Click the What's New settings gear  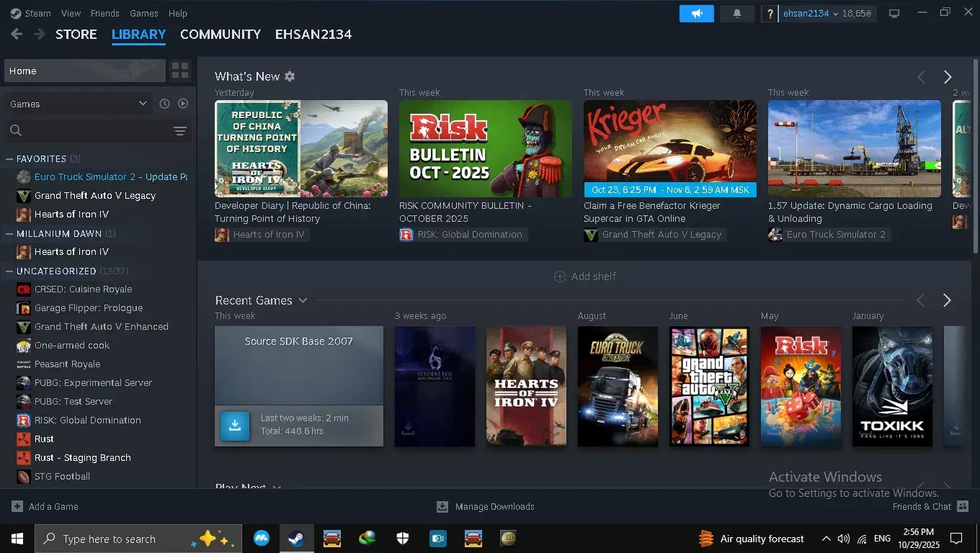[x=290, y=76]
